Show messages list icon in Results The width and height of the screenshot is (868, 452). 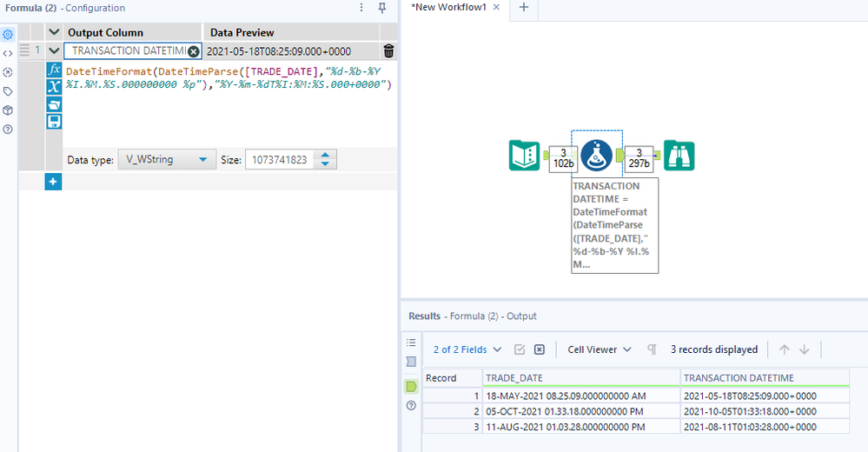(411, 342)
